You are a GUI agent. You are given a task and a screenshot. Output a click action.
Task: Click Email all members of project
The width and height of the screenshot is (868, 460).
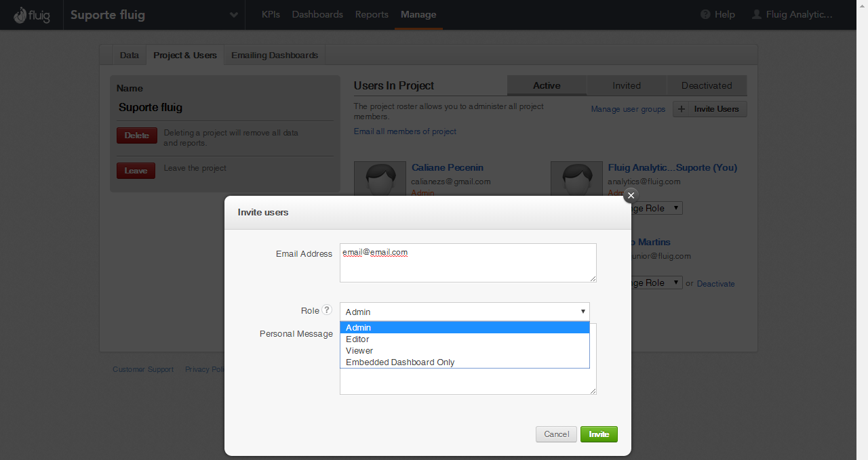tap(405, 131)
